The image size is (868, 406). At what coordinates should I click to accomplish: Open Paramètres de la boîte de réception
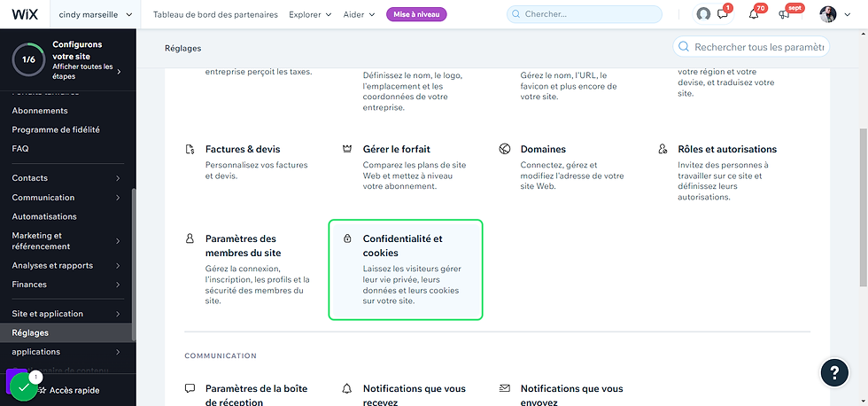[x=256, y=395]
